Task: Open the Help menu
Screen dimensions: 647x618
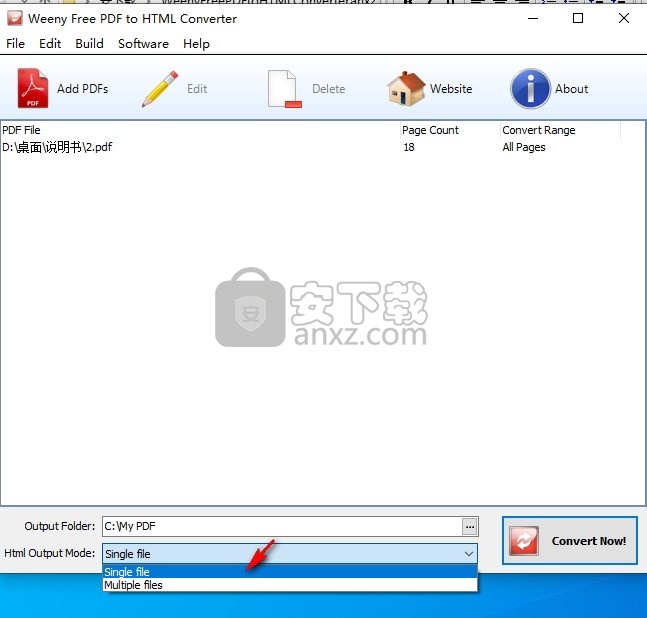Action: point(196,44)
